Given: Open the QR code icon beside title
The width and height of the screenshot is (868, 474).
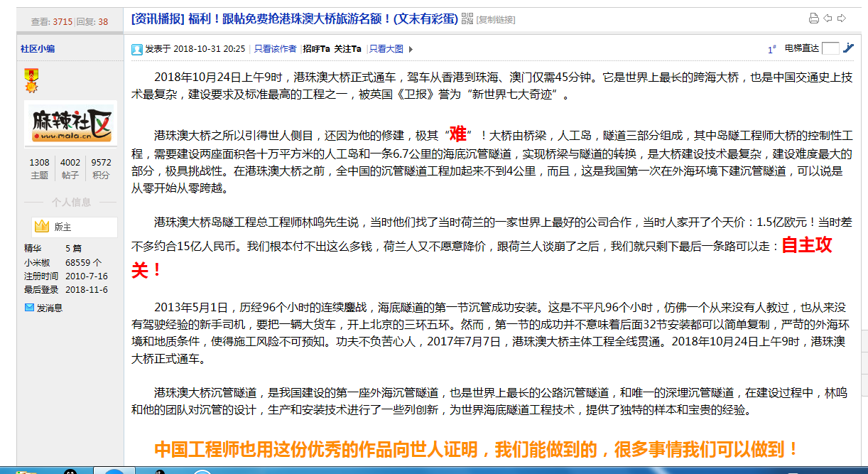Looking at the screenshot, I should pos(467,18).
